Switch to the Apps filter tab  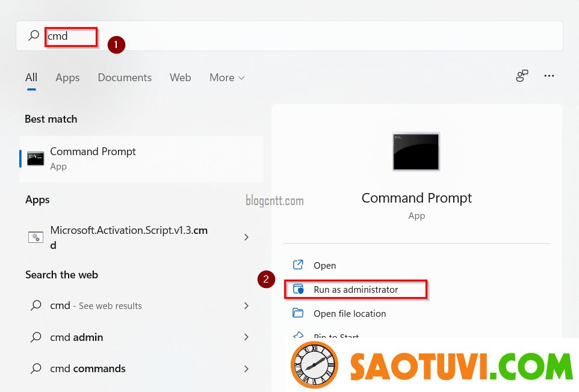[x=67, y=78]
